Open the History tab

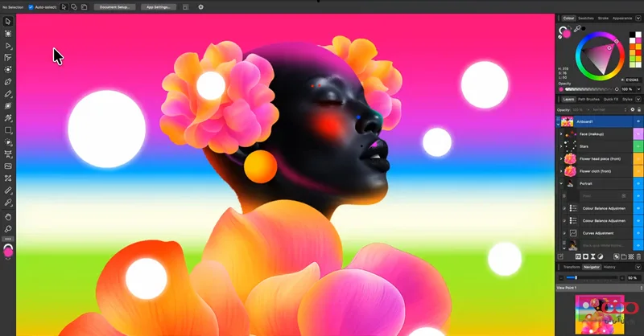click(x=610, y=266)
